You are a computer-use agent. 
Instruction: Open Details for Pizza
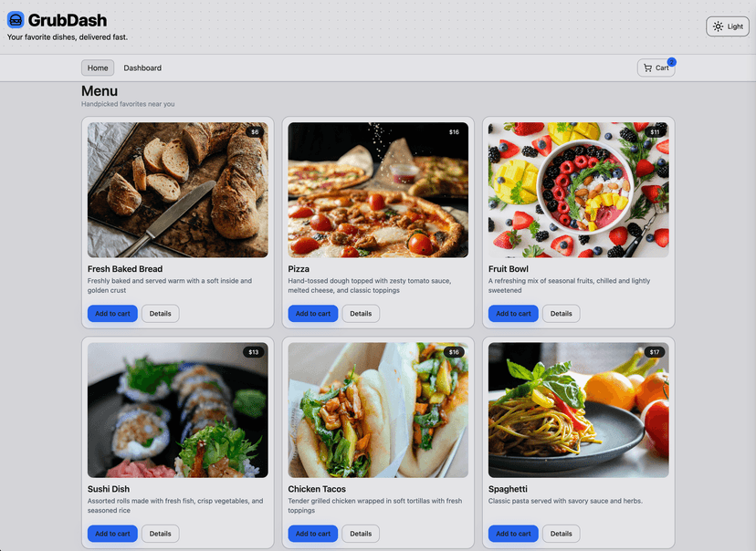(x=361, y=313)
